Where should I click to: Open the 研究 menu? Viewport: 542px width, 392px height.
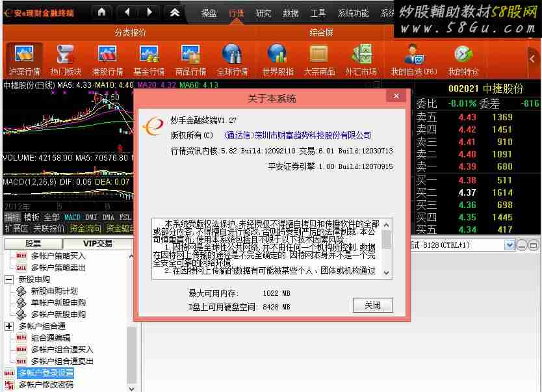(x=263, y=13)
